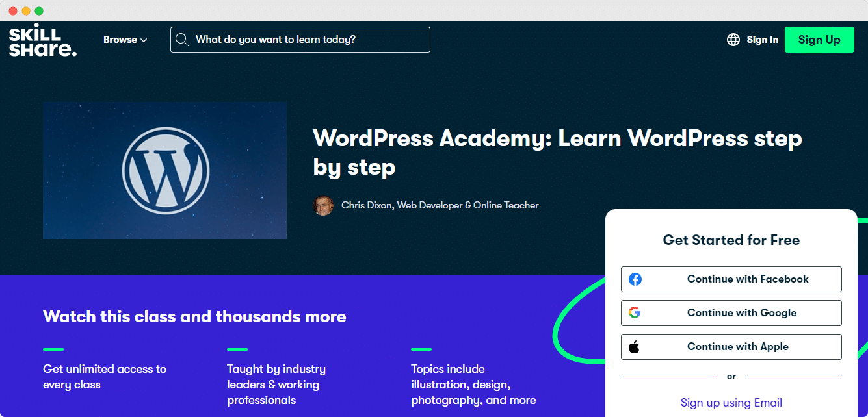Expand the Browse dropdown menu
Screen dimensions: 868x417
point(125,40)
